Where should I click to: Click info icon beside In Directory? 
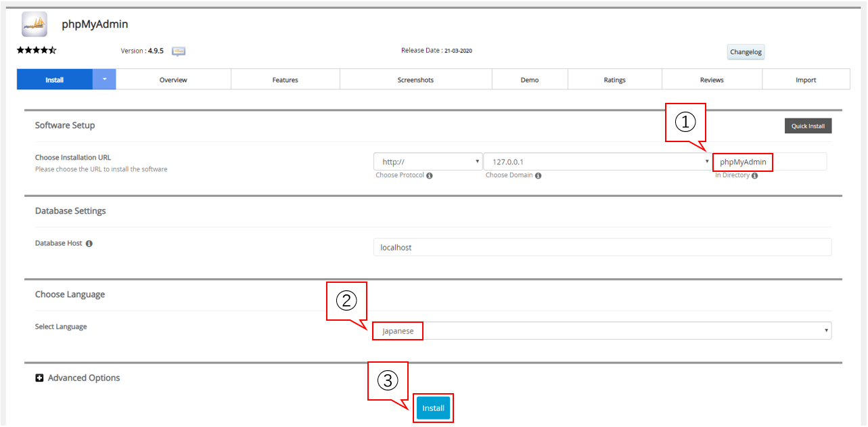(x=754, y=176)
